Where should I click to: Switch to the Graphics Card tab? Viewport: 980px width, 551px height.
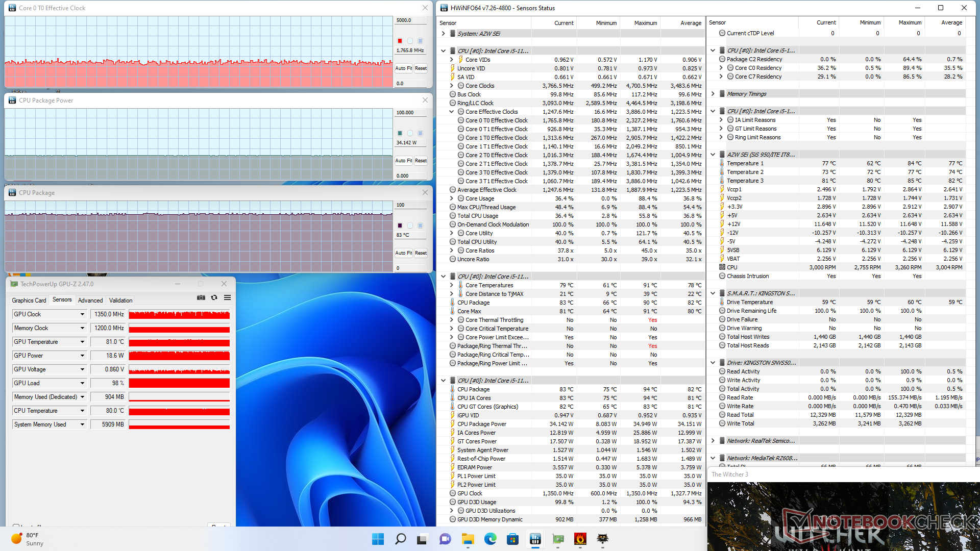pos(29,300)
